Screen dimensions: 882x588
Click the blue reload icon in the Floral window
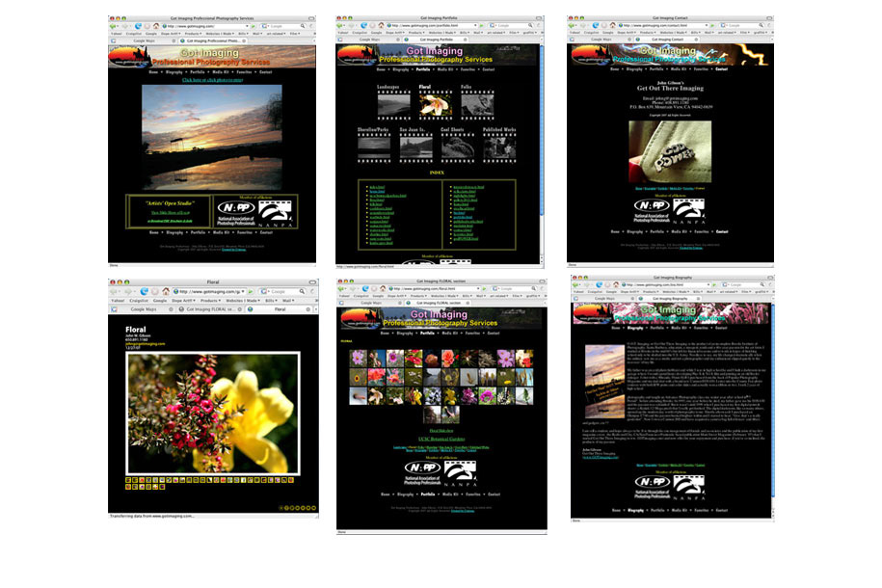(144, 291)
